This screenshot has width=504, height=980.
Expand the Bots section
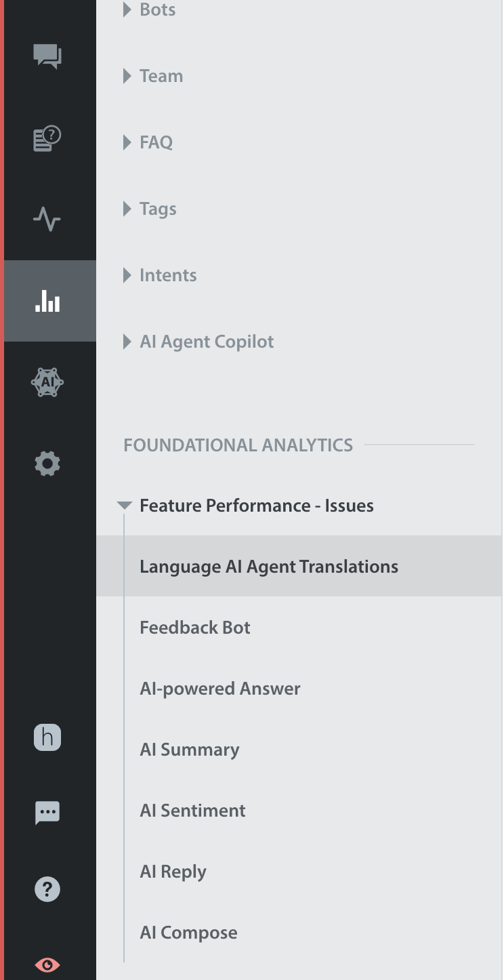(x=150, y=9)
